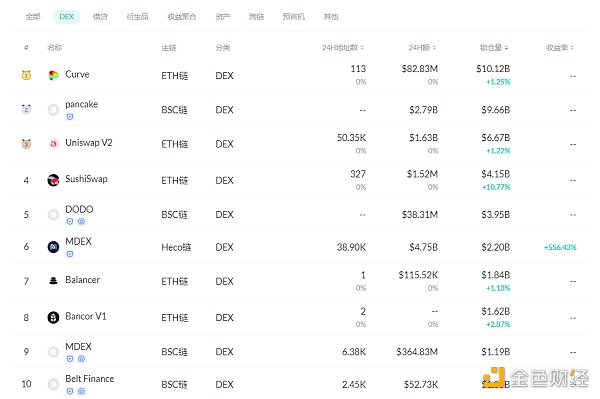Click the gold rank-one medal icon
The width and height of the screenshot is (600, 399).
pyautogui.click(x=26, y=75)
